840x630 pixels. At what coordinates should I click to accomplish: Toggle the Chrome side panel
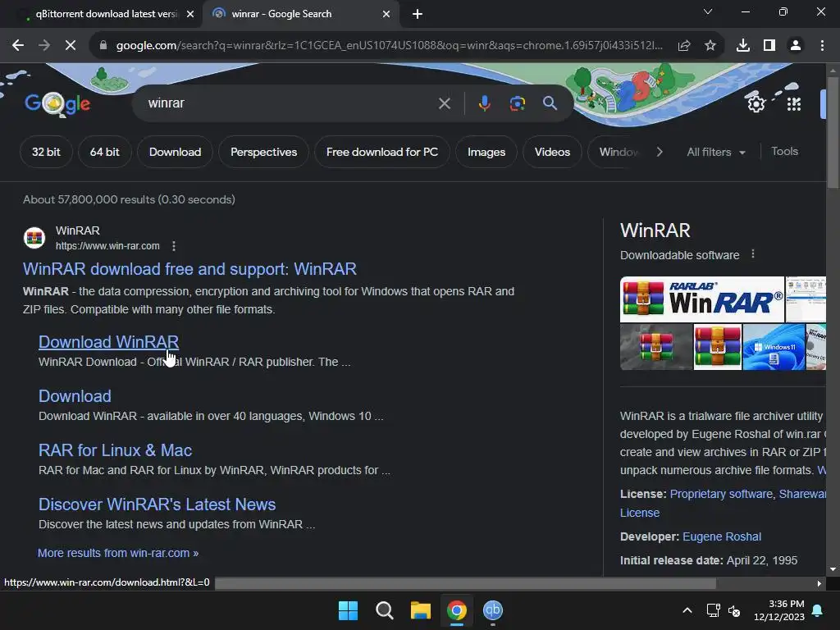click(x=769, y=46)
